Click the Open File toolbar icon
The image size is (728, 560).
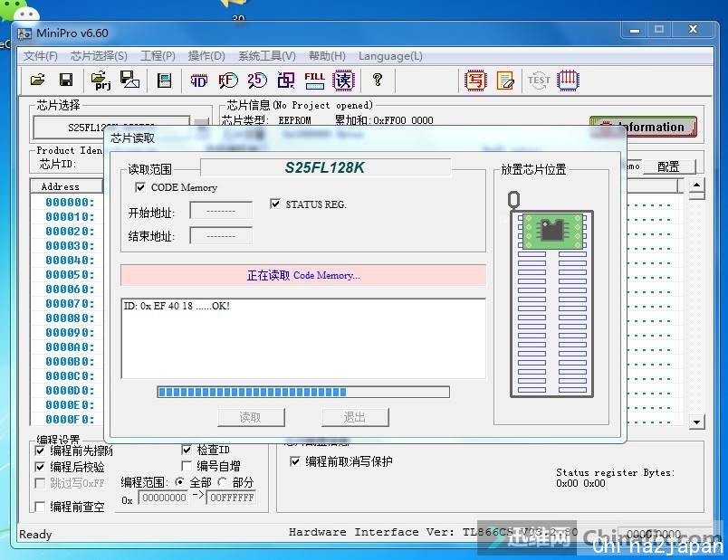(x=38, y=80)
